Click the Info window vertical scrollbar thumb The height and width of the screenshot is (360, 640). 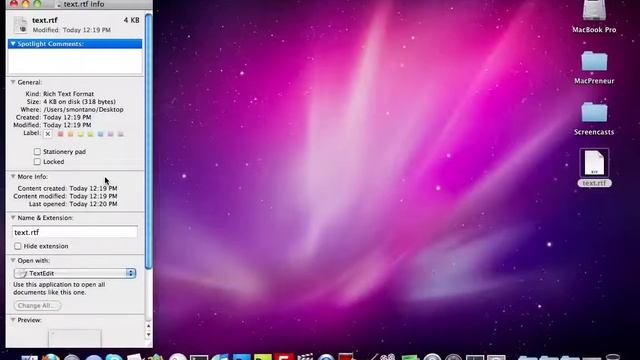148,141
